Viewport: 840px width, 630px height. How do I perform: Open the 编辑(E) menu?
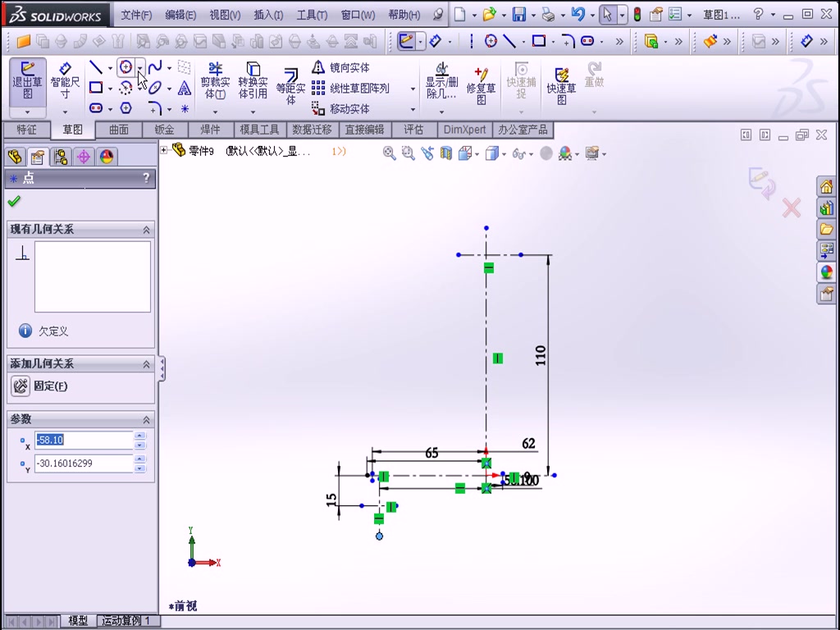[180, 15]
